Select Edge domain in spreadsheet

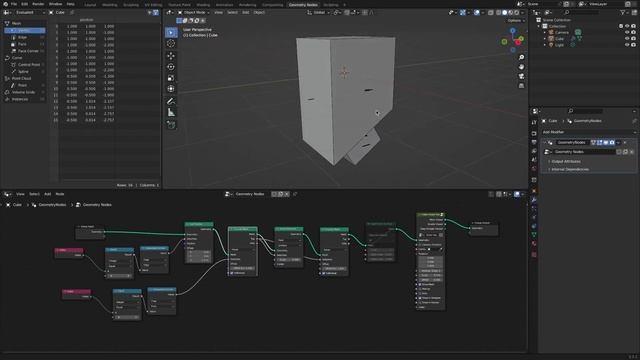(x=22, y=37)
